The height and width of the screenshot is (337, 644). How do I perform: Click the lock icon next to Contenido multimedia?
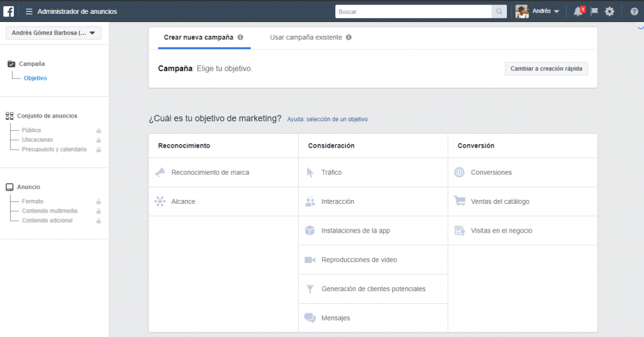(x=99, y=211)
